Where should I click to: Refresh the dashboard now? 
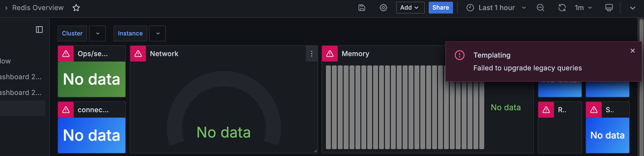[x=562, y=8]
